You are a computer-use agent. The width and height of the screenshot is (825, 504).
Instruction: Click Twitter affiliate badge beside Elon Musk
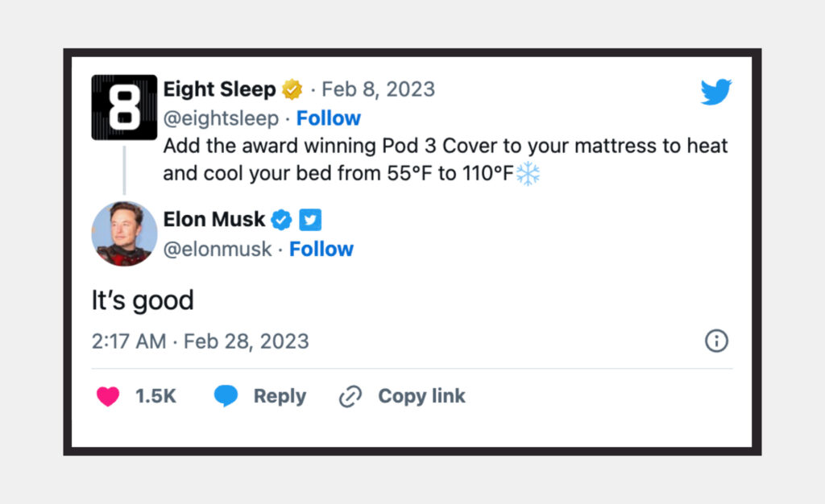point(310,219)
